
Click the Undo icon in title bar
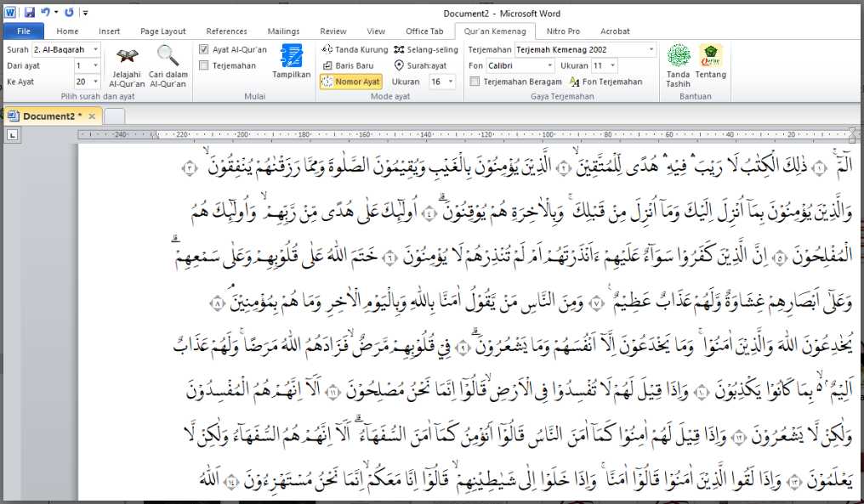(45, 12)
